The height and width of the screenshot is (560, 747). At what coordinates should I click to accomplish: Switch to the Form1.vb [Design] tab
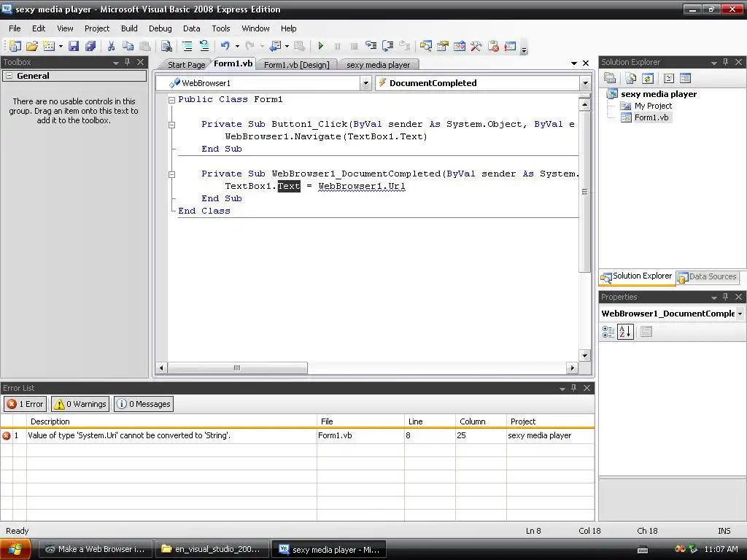[296, 65]
